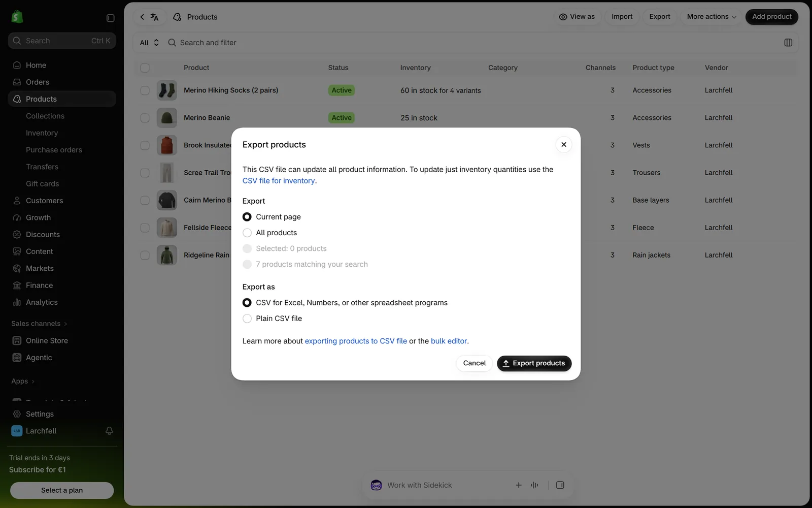
Task: Click the Import button
Action: (x=622, y=17)
